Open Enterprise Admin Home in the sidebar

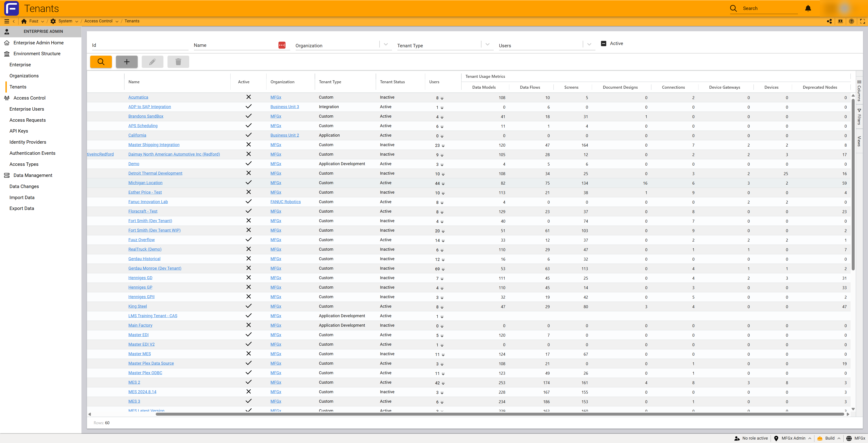point(38,43)
